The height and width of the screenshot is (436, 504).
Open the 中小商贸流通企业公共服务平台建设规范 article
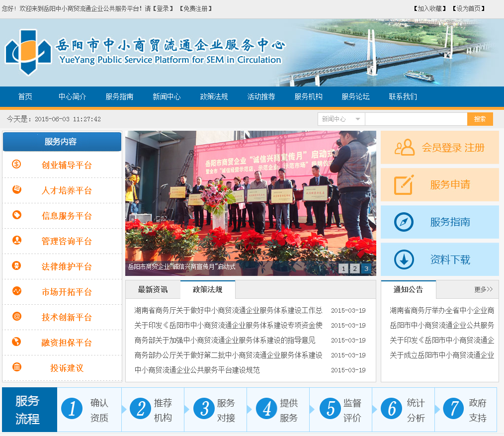197,370
